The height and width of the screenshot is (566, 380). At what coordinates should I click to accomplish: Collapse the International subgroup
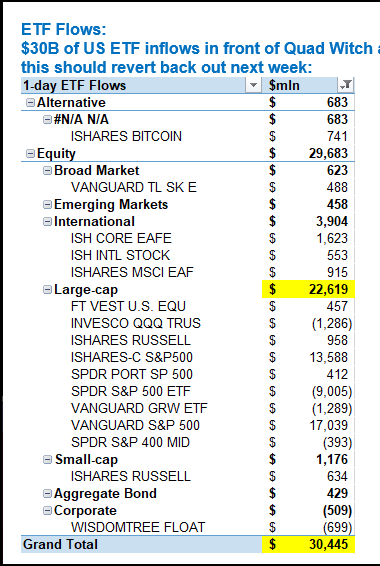(x=47, y=221)
